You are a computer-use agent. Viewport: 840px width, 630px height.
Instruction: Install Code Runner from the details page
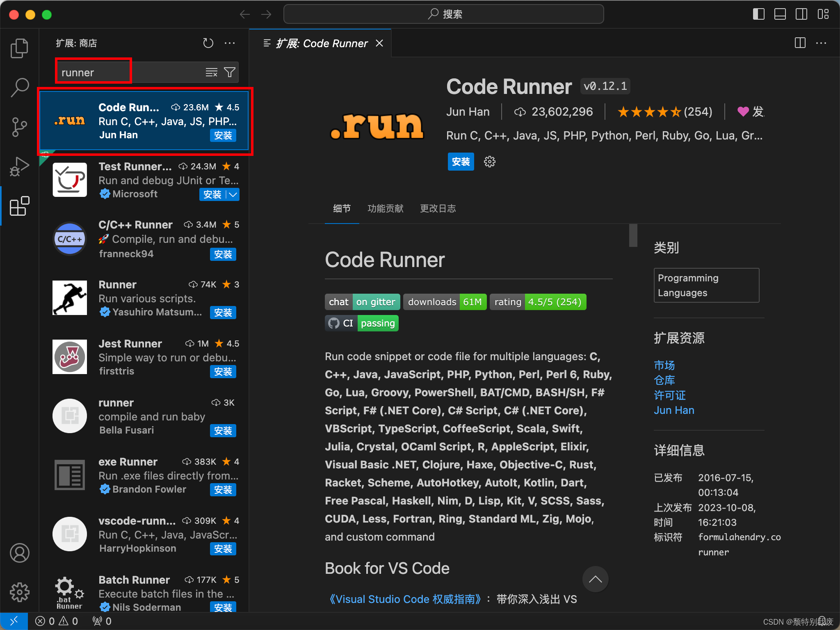coord(461,162)
